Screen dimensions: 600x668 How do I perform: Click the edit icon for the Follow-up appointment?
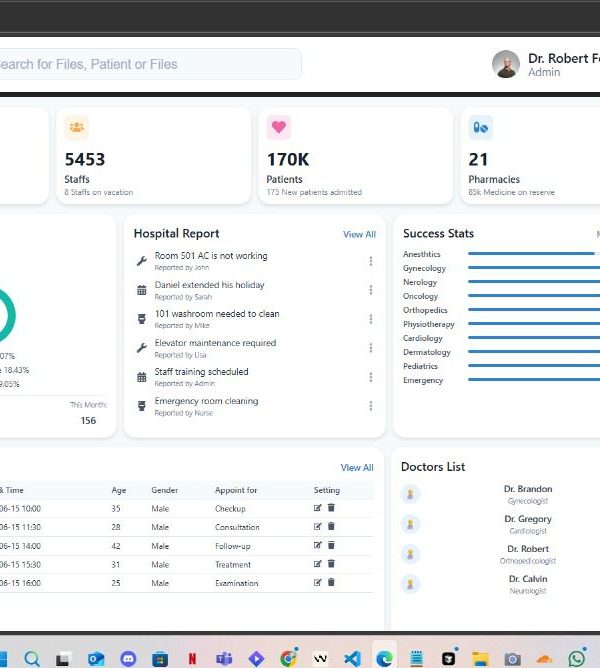coord(318,546)
